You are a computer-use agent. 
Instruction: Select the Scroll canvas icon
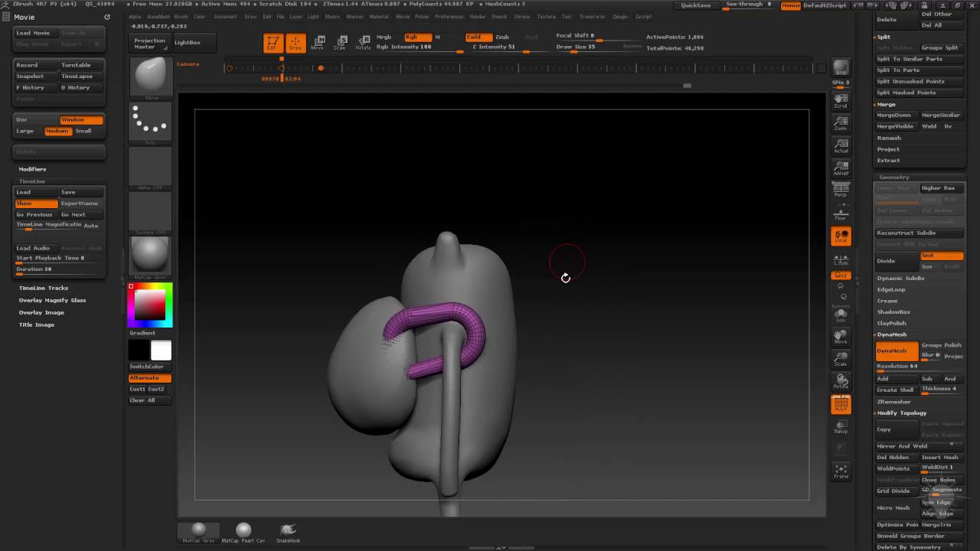[841, 101]
